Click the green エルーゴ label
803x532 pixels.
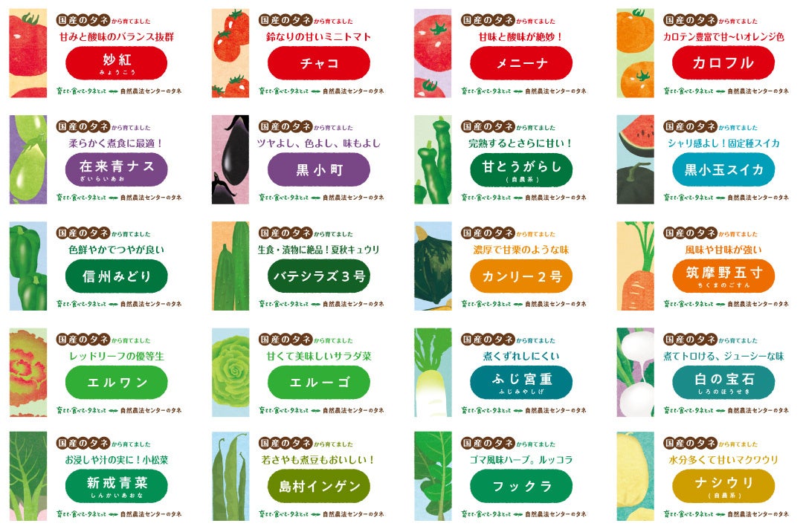[x=319, y=382]
